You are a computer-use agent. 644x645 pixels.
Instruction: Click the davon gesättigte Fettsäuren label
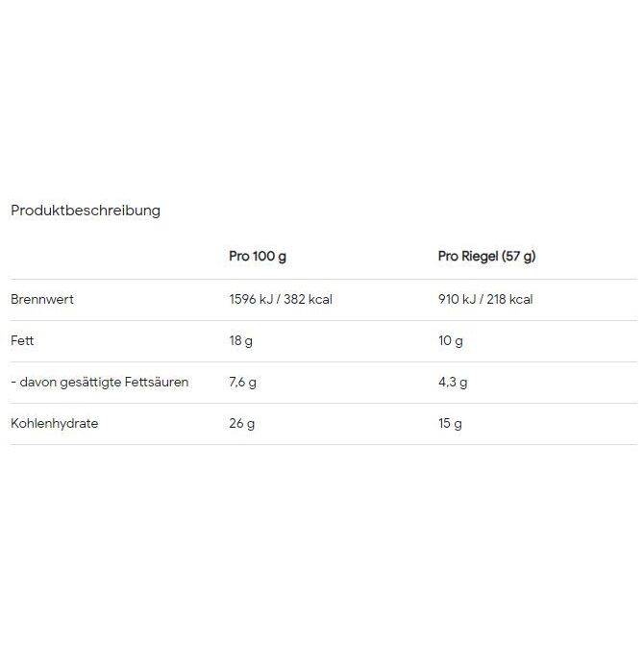click(x=100, y=383)
